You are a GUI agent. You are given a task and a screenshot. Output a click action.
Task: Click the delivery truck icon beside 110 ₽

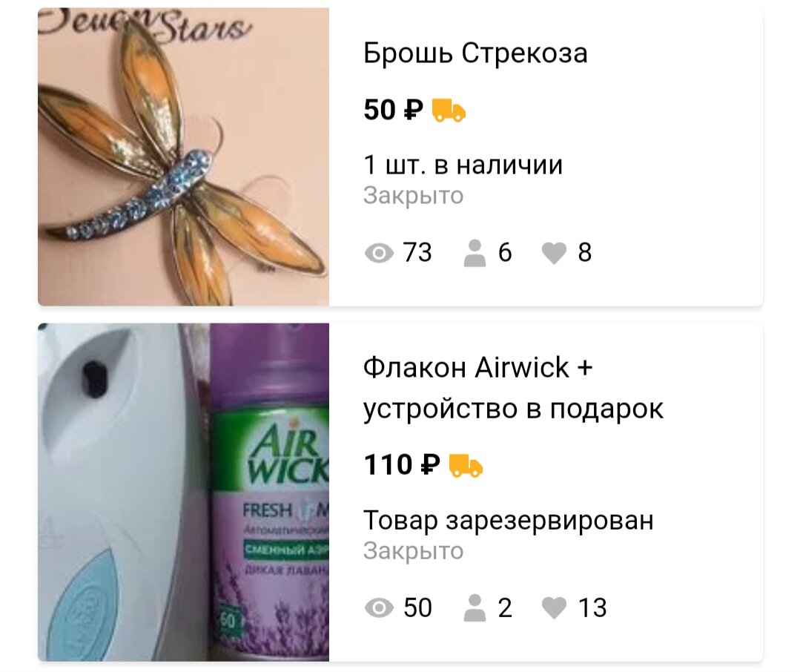[x=466, y=465]
